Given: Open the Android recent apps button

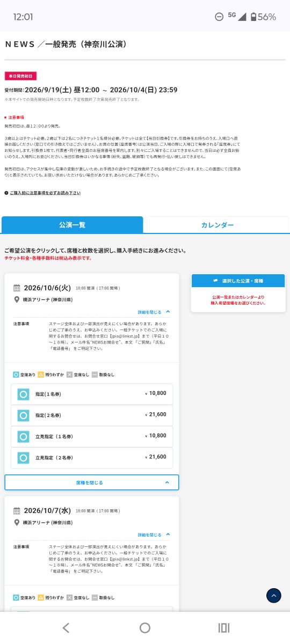Looking at the screenshot, I should (224, 628).
